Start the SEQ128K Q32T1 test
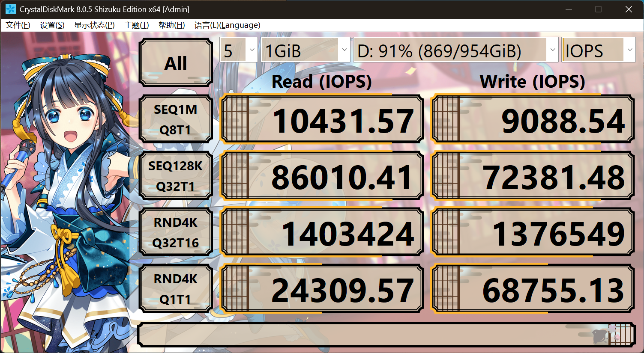 coord(176,176)
